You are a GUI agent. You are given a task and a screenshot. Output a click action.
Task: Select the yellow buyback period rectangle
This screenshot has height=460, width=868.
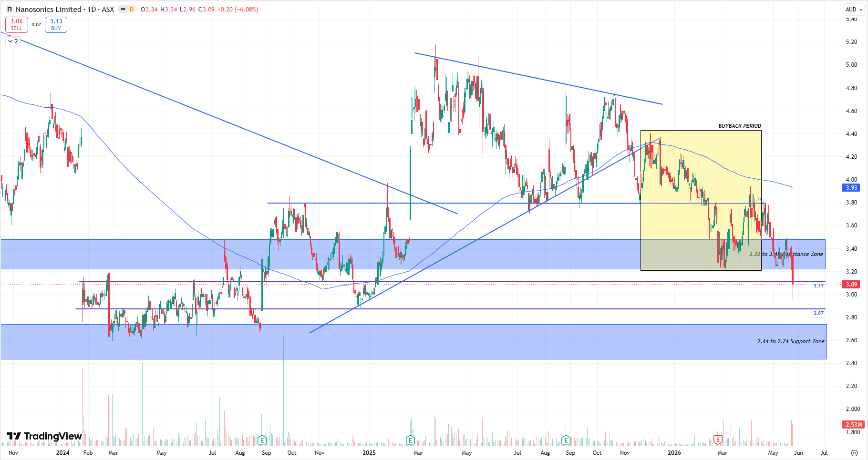701,200
